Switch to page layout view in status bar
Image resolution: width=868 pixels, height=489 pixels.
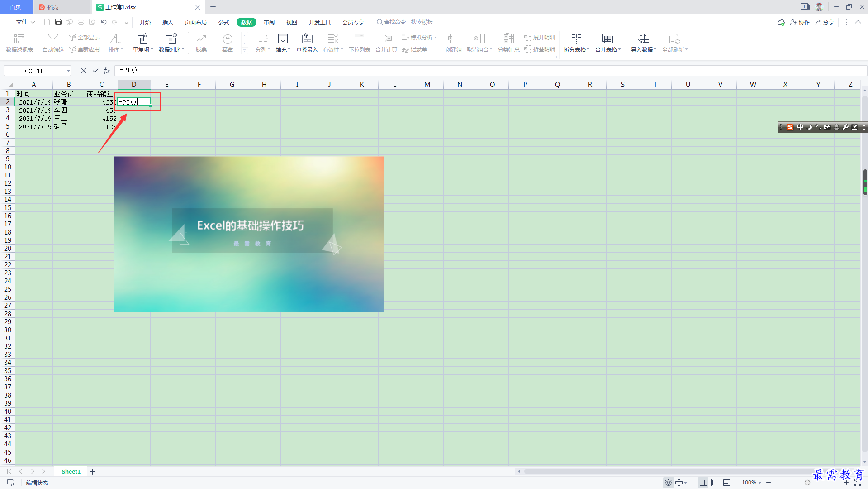(x=715, y=483)
